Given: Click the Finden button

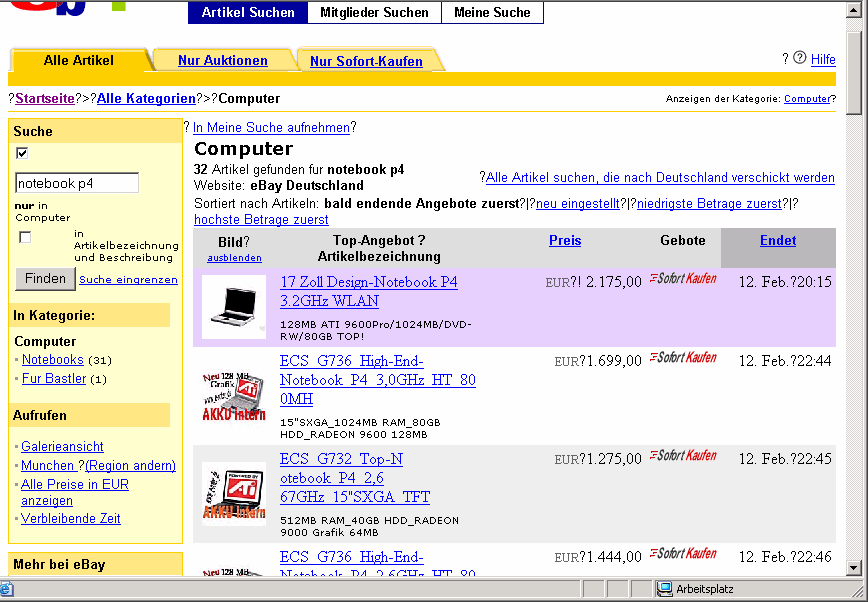Looking at the screenshot, I should tap(45, 279).
